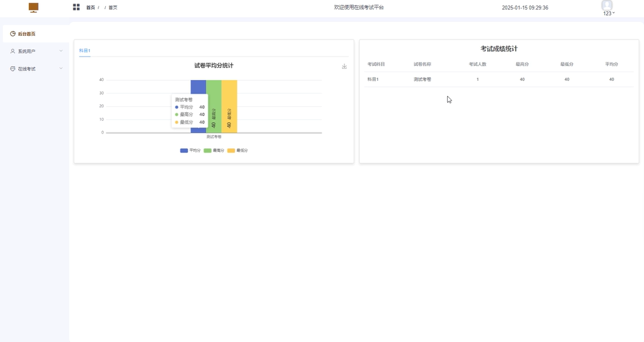
Task: Click the 测试考卷 x-axis label
Action: pyautogui.click(x=214, y=137)
